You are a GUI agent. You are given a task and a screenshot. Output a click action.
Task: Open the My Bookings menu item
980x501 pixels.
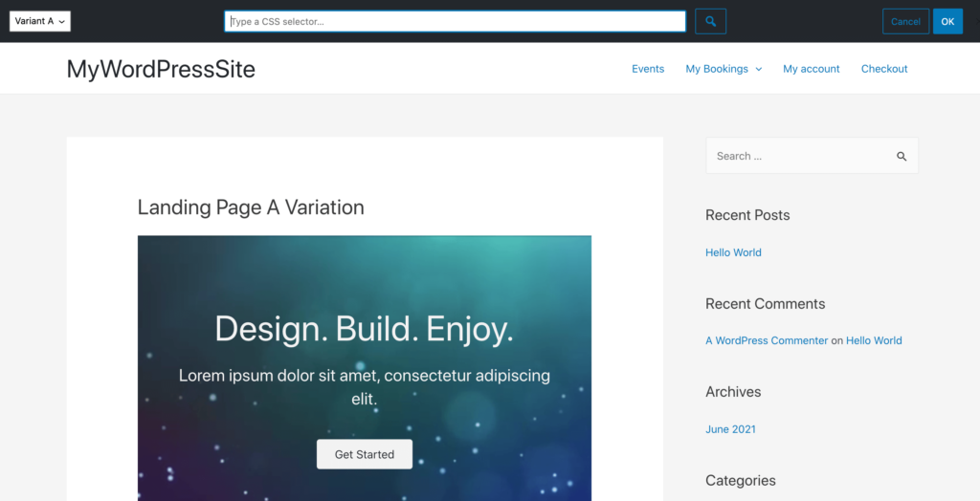click(717, 69)
